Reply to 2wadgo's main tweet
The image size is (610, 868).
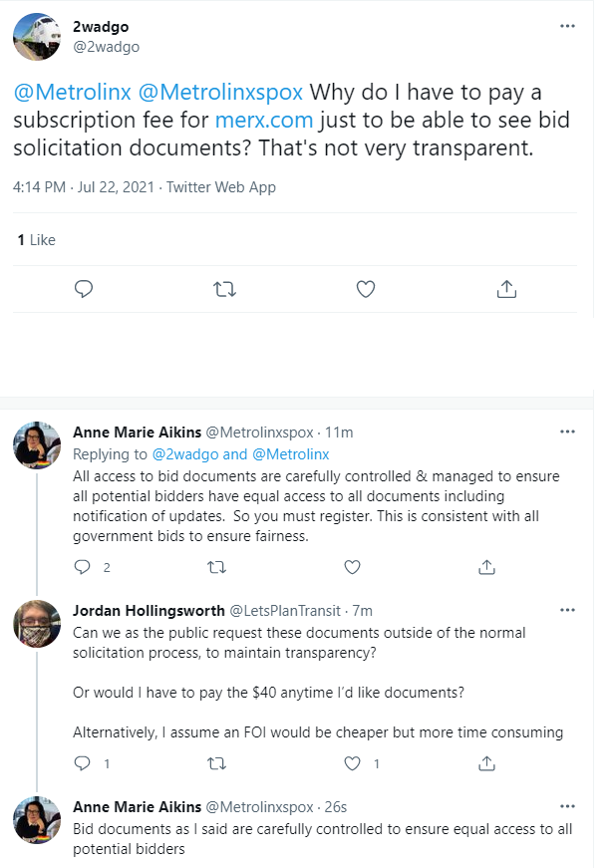click(x=85, y=289)
